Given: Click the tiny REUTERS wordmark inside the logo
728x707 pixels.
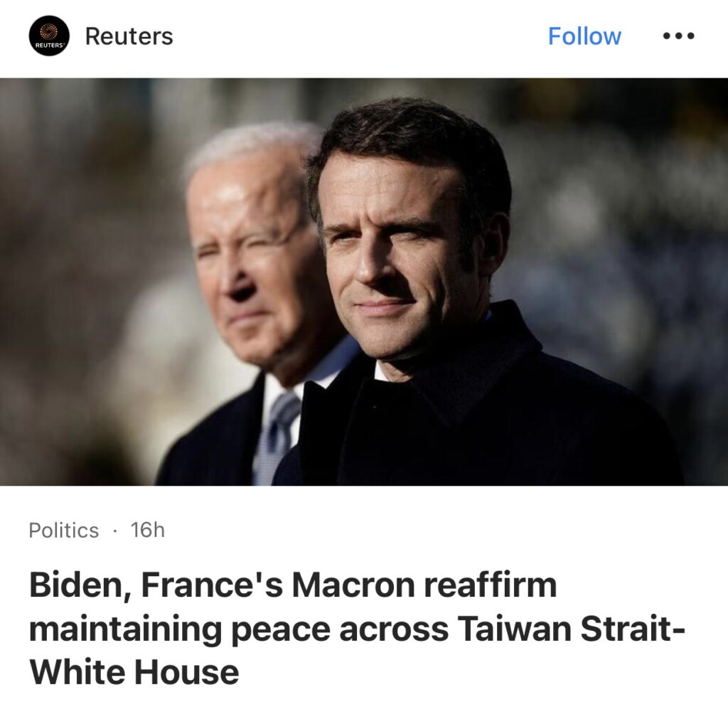Looking at the screenshot, I should point(49,46).
